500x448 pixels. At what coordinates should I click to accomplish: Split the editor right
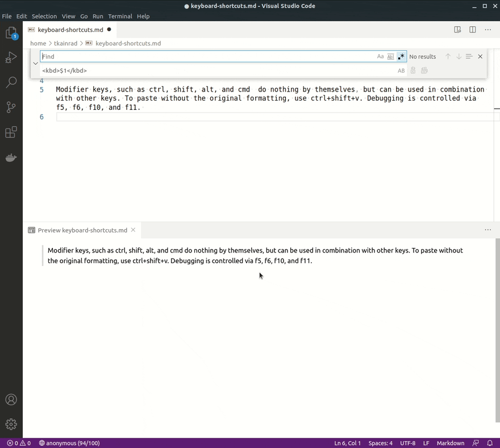click(473, 30)
